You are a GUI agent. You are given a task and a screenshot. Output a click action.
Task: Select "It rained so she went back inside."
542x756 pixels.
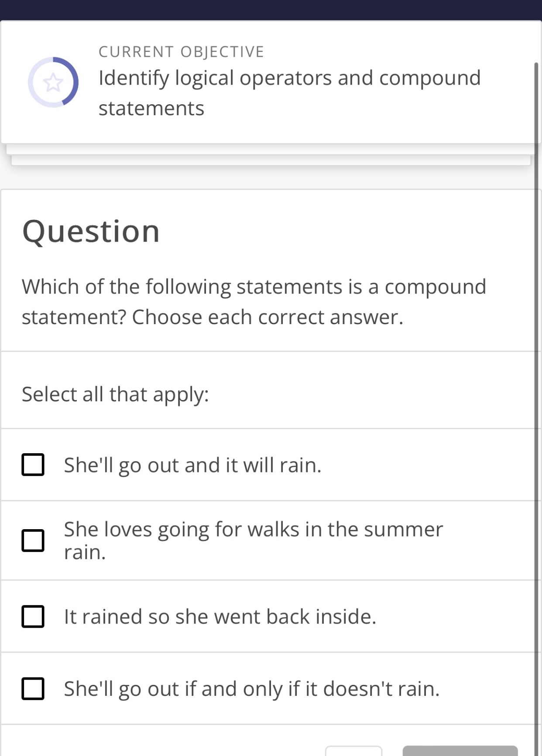(33, 616)
